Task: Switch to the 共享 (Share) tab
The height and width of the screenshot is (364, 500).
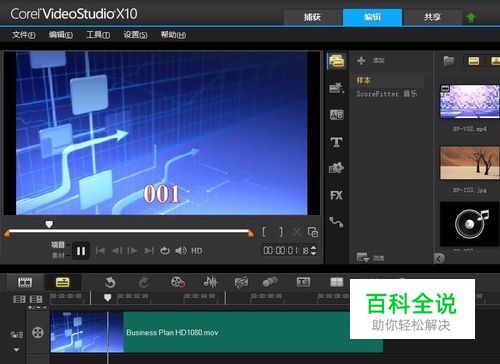Action: 432,17
